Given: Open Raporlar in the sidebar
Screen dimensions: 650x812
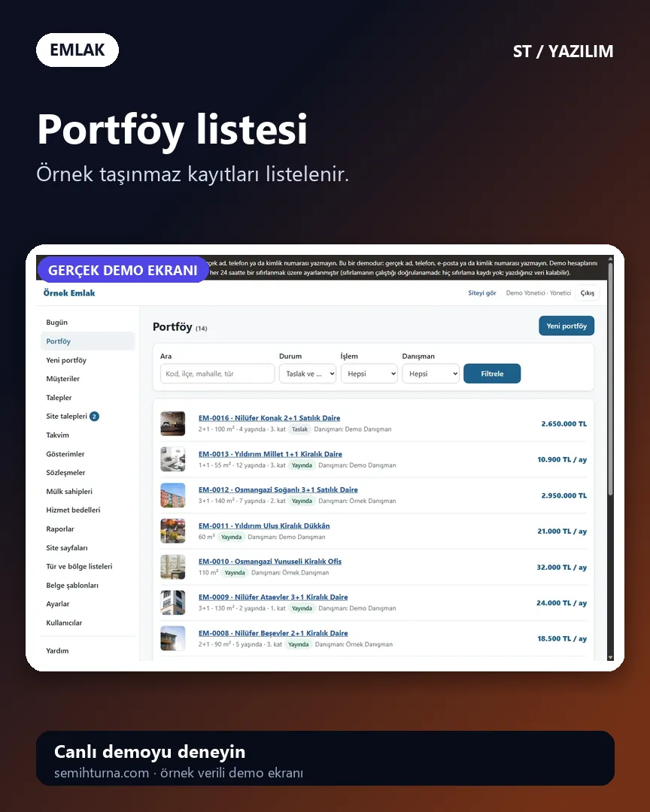Looking at the screenshot, I should (x=59, y=529).
